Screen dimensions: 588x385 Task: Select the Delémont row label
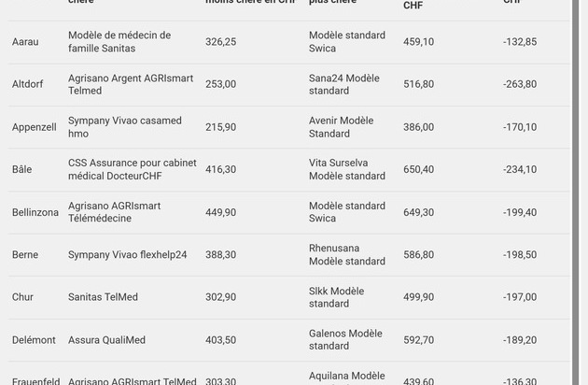pyautogui.click(x=34, y=340)
